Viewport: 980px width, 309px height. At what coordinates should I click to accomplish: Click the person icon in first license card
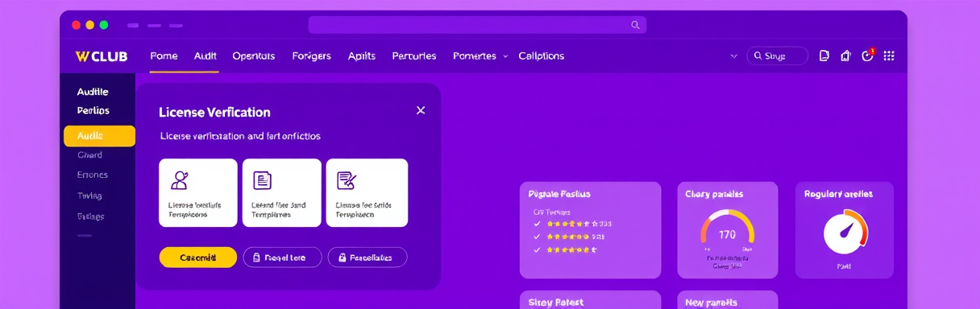(x=180, y=179)
